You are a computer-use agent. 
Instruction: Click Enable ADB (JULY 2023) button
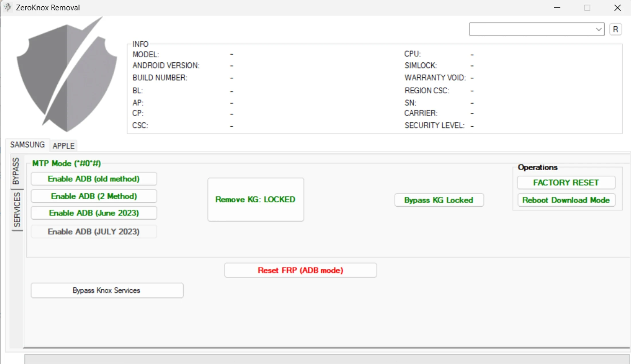click(94, 232)
